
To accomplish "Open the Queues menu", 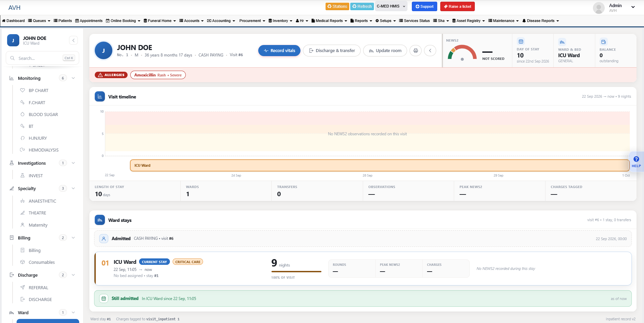I will (x=39, y=21).
